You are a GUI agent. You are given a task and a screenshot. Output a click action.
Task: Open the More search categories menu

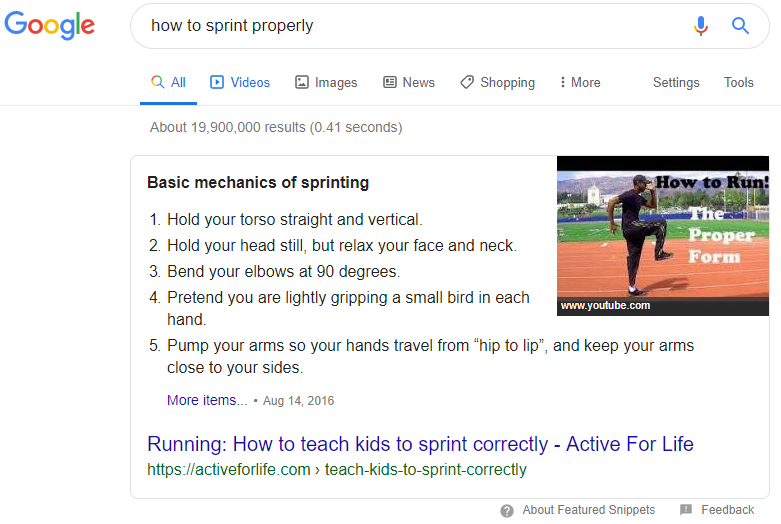pos(580,82)
